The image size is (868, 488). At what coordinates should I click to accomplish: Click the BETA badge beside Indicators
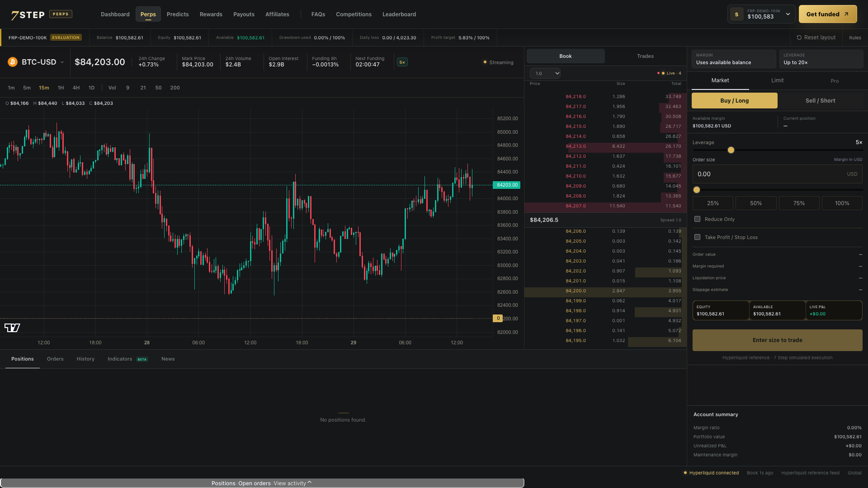[142, 360]
